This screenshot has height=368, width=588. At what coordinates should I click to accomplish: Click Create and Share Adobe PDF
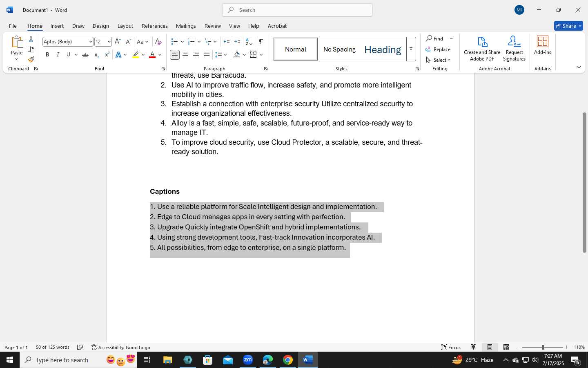[482, 49]
